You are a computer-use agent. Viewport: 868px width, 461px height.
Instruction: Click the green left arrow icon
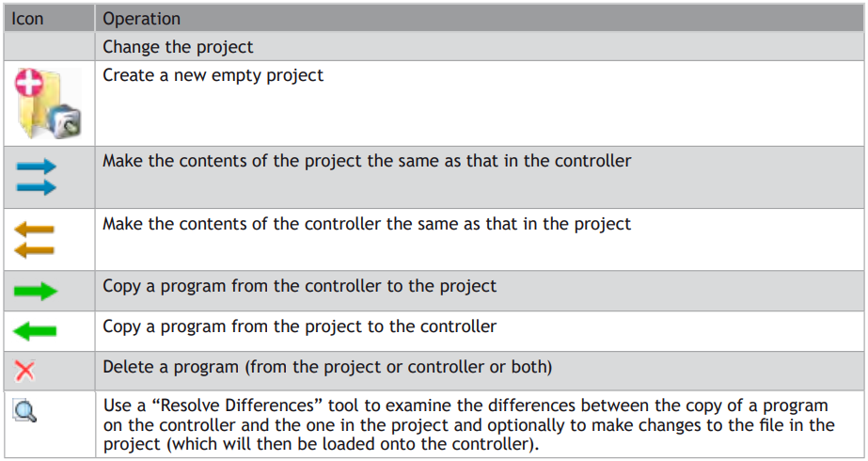(x=34, y=331)
